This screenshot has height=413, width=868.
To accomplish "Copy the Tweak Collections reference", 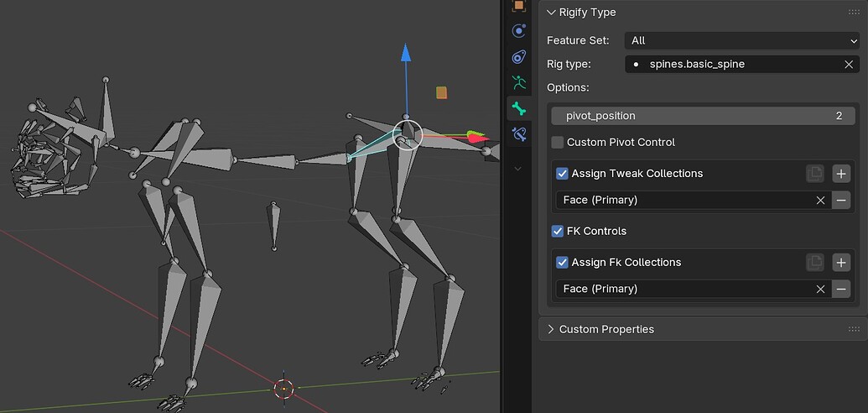I will [x=815, y=174].
